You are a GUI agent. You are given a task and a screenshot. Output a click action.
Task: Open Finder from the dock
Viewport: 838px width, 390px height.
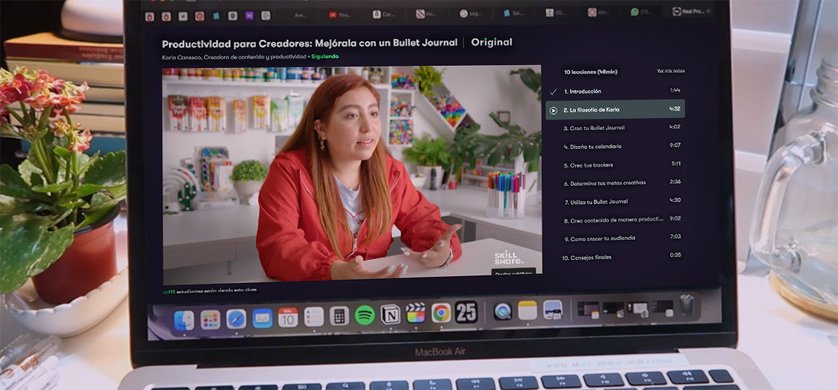[184, 320]
